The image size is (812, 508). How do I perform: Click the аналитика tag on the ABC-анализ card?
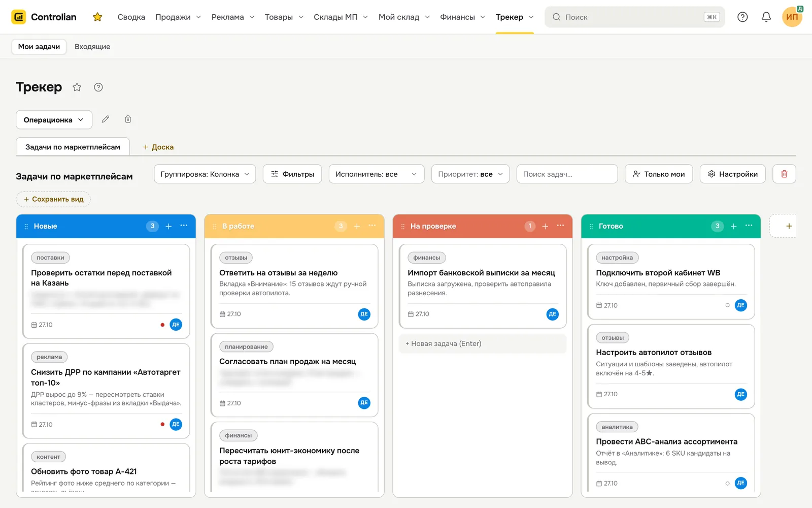tap(617, 427)
